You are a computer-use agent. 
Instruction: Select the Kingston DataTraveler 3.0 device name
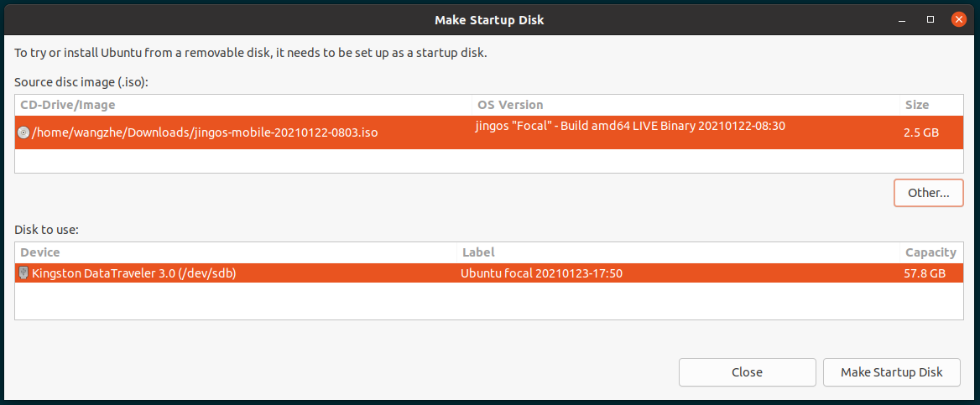[x=133, y=273]
